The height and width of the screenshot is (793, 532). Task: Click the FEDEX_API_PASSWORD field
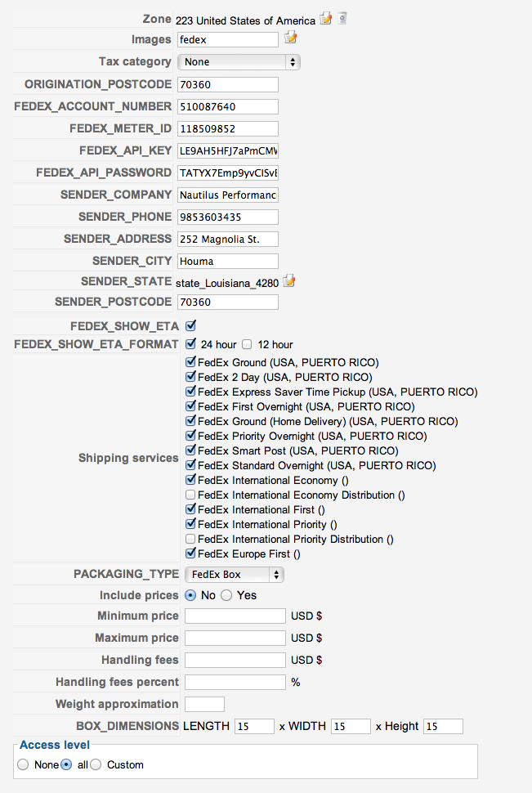[x=227, y=173]
